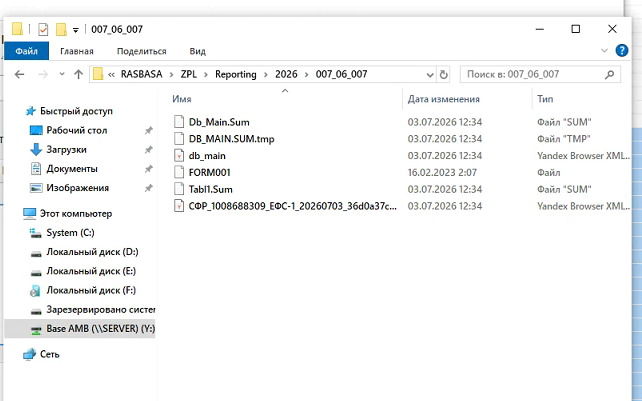Select Этот компьютер in the sidebar

click(76, 213)
